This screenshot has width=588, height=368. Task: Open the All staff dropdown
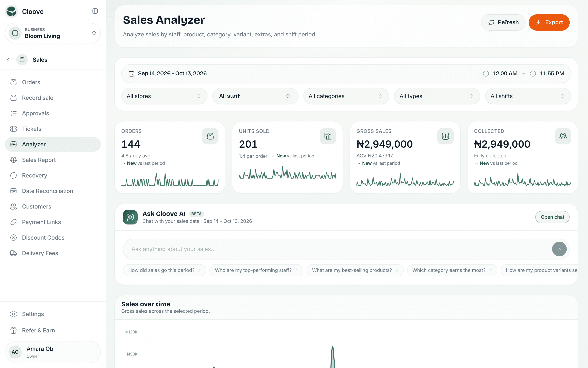(255, 96)
